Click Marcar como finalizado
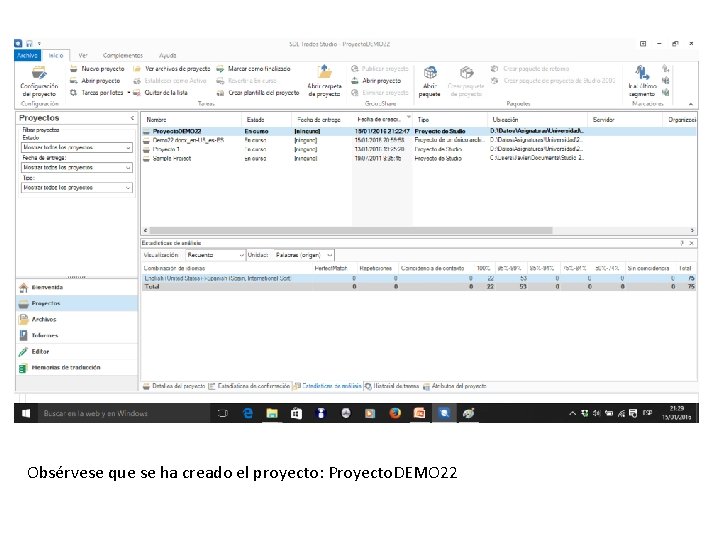Screen dimensions: 720x540 (x=253, y=69)
